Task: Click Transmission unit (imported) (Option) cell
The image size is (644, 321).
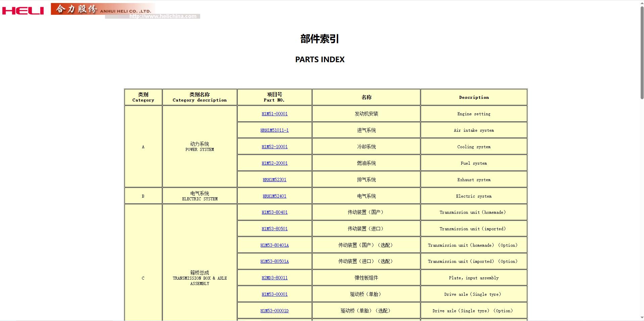Action: (x=474, y=262)
